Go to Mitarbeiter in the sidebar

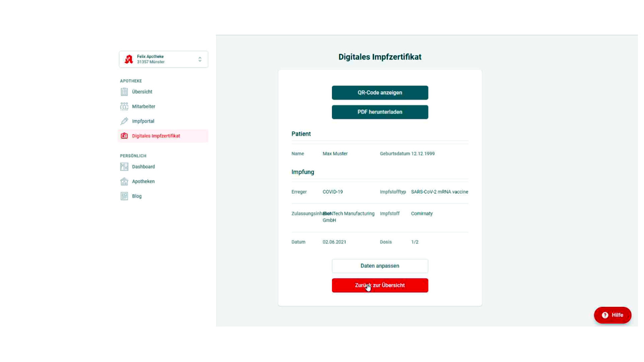pyautogui.click(x=144, y=107)
